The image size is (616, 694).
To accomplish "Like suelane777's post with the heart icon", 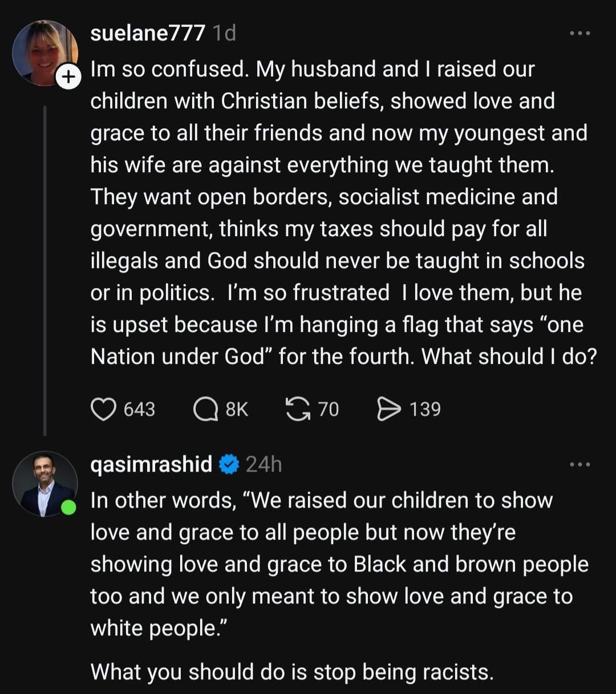I will [x=103, y=409].
